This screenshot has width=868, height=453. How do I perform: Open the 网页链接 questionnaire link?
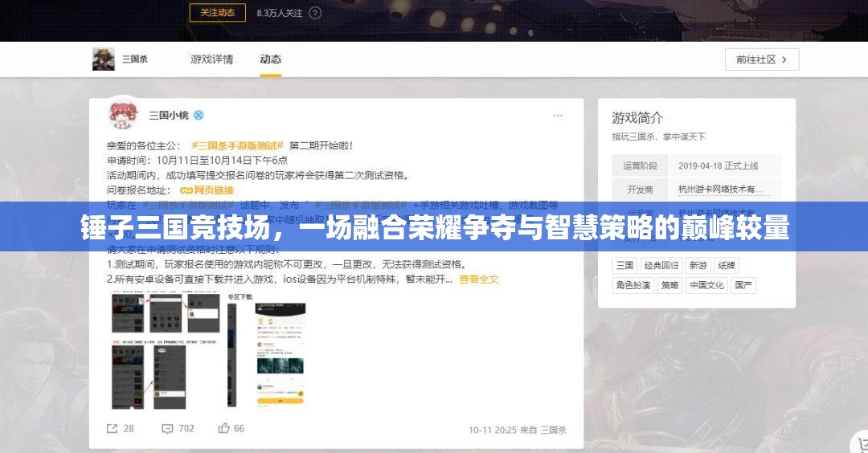pyautogui.click(x=207, y=190)
